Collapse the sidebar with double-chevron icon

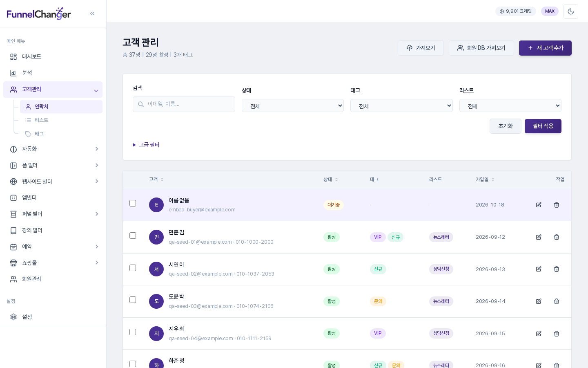coord(92,13)
